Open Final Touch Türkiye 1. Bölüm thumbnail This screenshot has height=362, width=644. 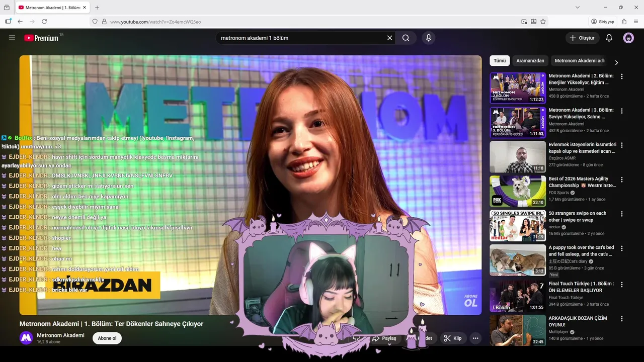coord(518,296)
